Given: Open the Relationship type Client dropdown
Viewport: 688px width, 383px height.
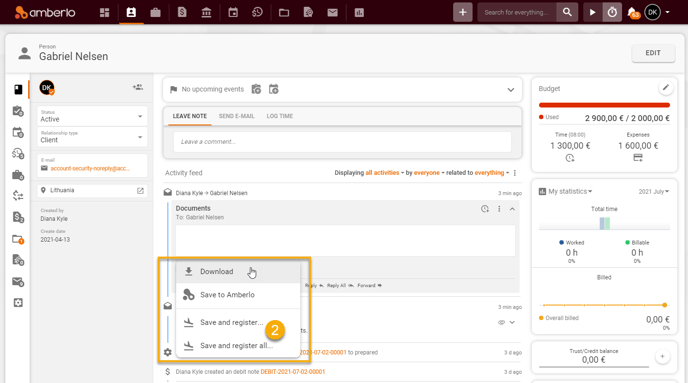Looking at the screenshot, I should (92, 137).
